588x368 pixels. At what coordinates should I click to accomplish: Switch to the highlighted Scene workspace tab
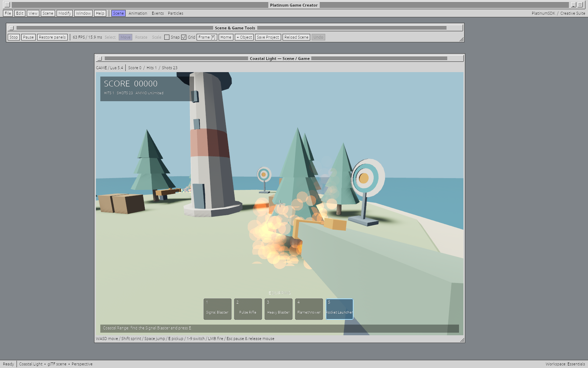click(x=118, y=13)
